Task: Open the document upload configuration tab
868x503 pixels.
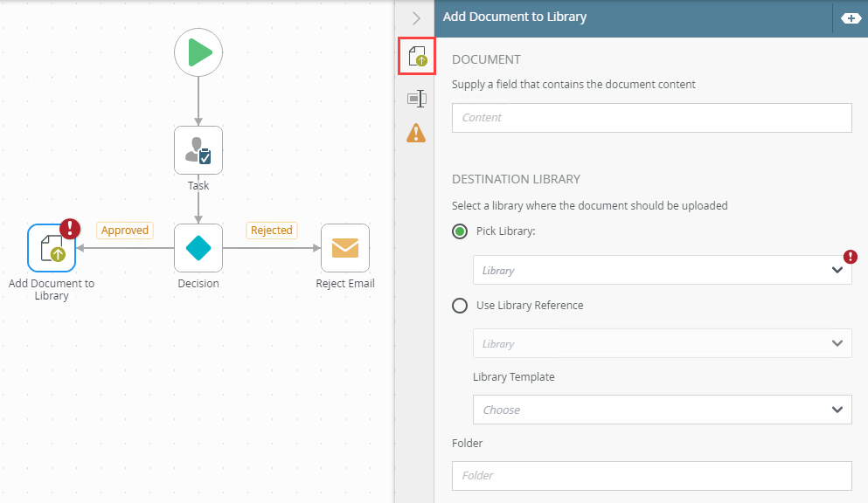Action: coord(416,57)
